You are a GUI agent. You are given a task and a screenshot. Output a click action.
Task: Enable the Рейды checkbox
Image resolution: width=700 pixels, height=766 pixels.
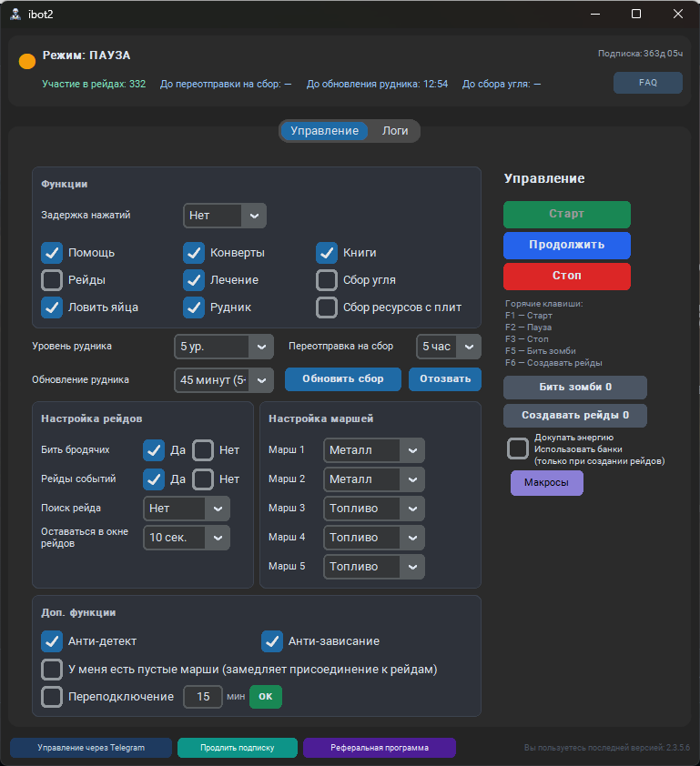pos(52,280)
